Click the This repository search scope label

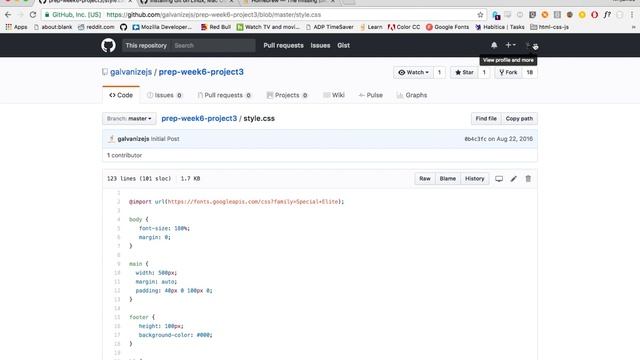click(146, 45)
